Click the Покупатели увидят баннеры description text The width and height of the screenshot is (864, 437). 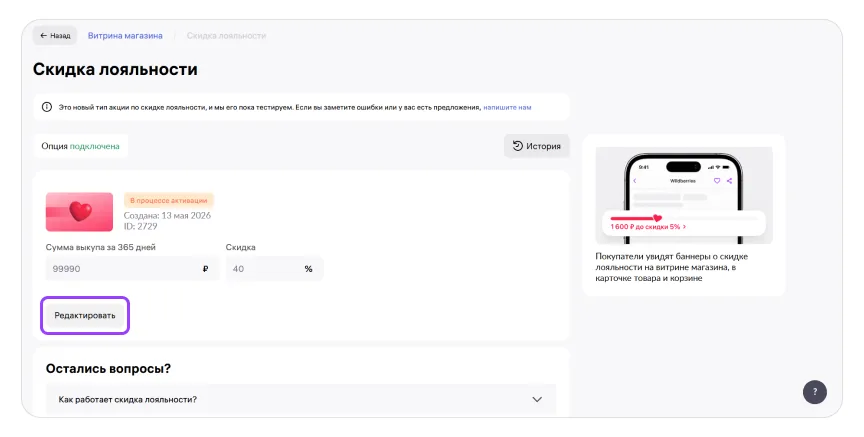point(672,267)
